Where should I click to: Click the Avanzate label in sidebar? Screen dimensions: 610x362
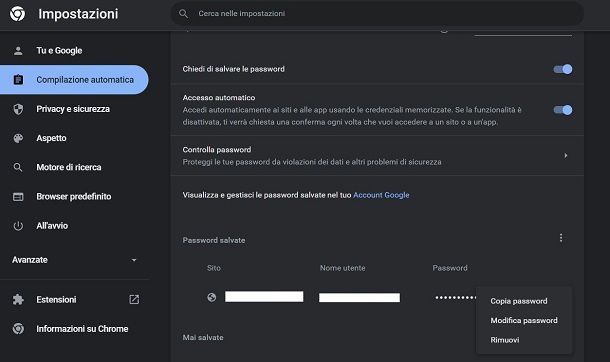tap(30, 260)
